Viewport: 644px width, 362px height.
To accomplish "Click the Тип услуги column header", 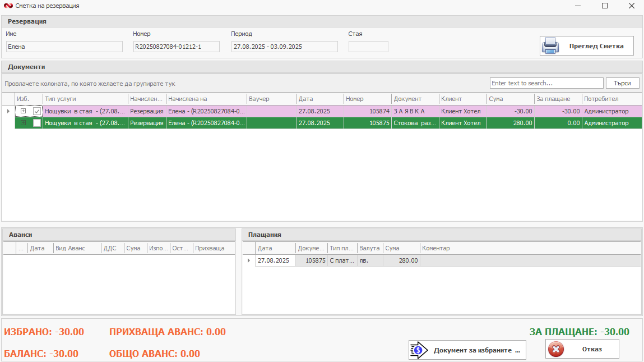I will pos(85,99).
